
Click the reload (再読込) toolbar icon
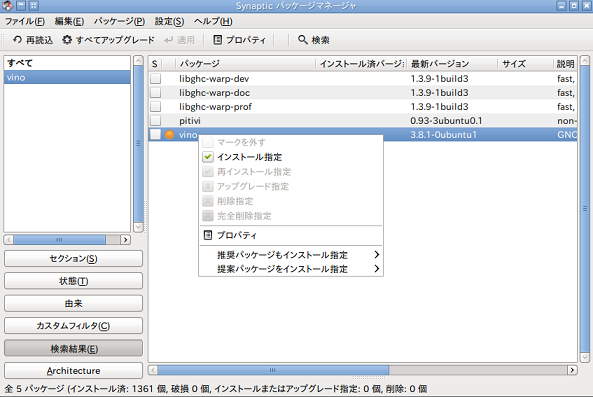[17, 40]
